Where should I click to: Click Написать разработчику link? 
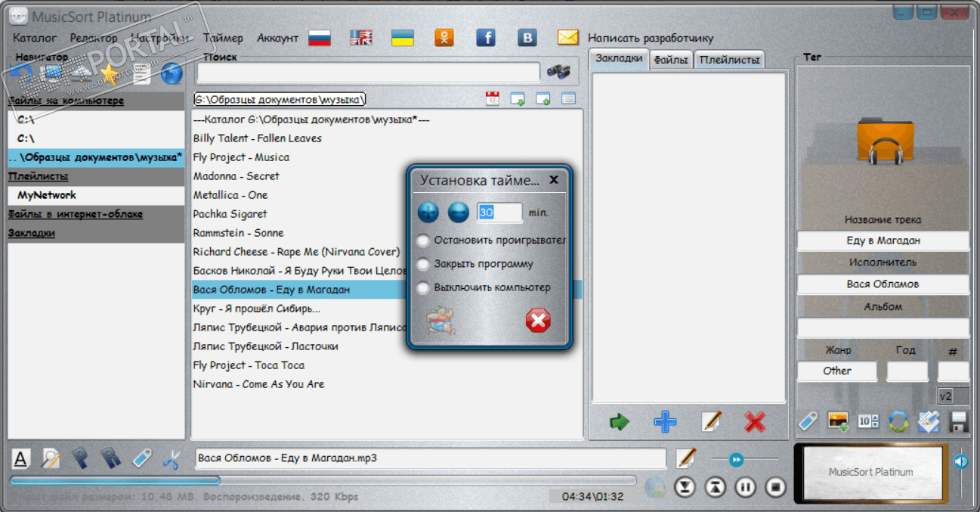tap(651, 38)
